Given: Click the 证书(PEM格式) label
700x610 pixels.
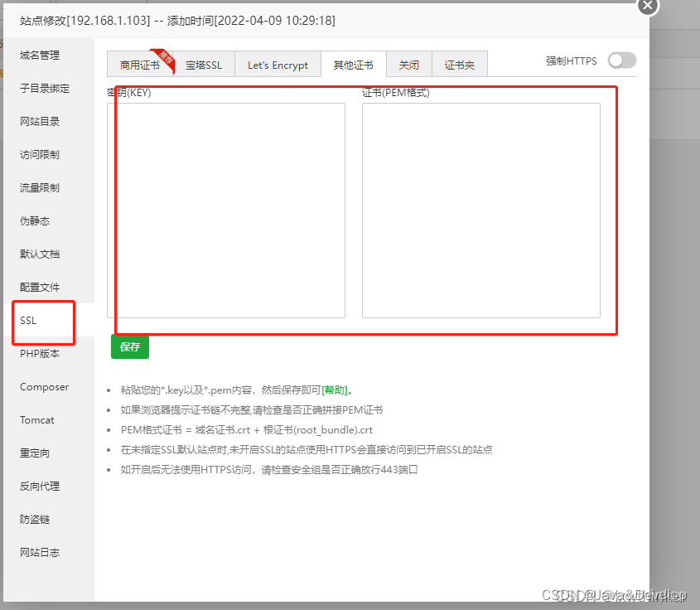Looking at the screenshot, I should pos(396,93).
